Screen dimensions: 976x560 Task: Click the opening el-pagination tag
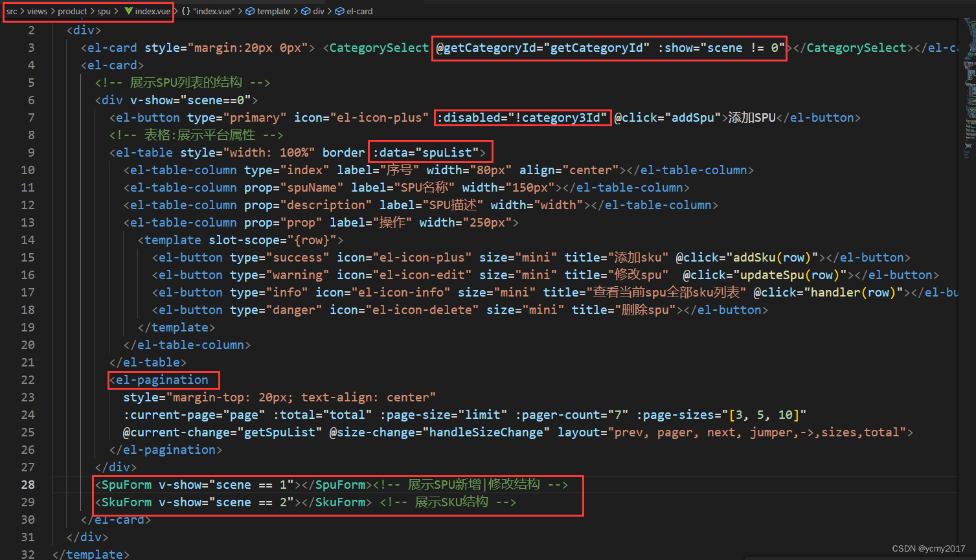[159, 380]
